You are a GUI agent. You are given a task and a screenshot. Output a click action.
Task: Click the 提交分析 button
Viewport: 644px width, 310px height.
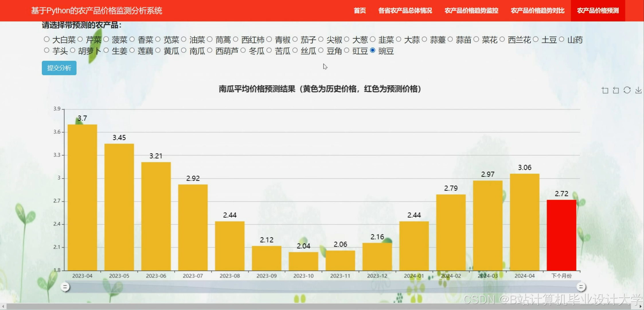pyautogui.click(x=59, y=68)
